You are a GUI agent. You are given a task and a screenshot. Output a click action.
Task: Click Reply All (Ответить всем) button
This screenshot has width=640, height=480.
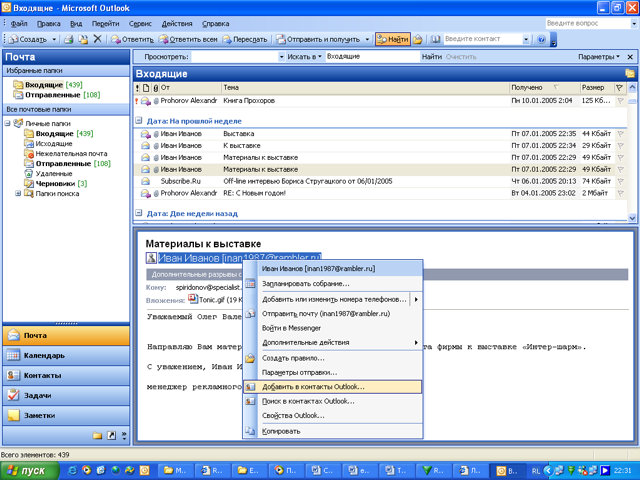(188, 39)
